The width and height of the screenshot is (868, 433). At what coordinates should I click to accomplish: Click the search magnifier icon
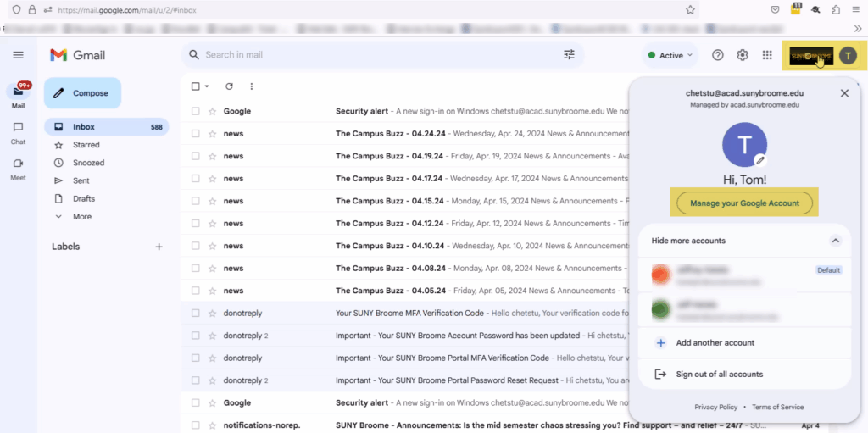click(194, 55)
